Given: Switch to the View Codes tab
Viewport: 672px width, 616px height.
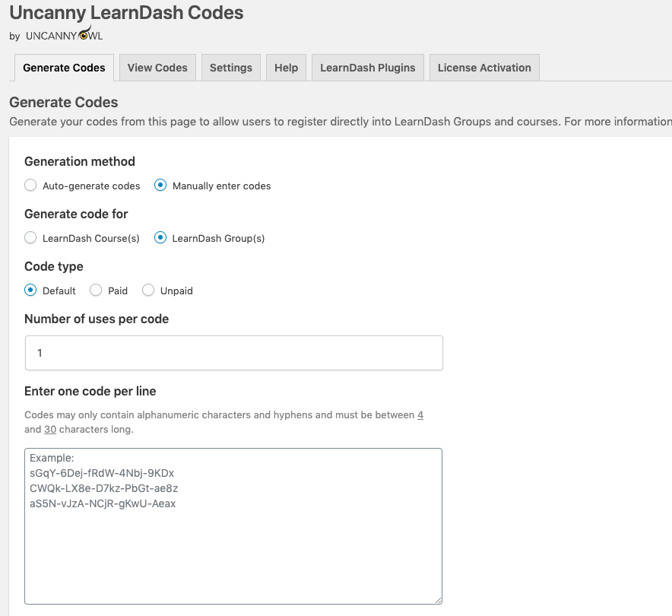Looking at the screenshot, I should pos(157,68).
